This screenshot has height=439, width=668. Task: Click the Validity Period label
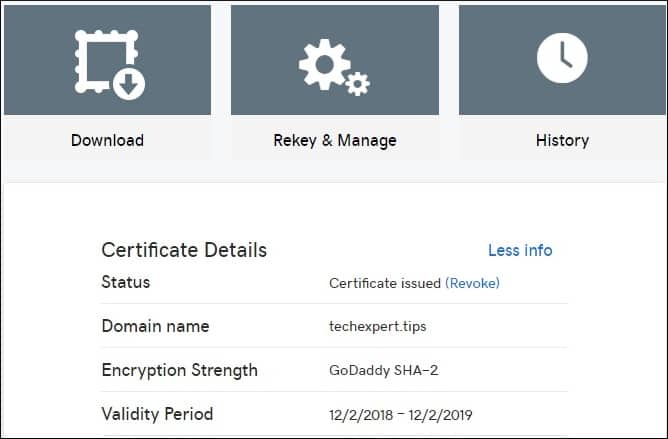pos(157,414)
